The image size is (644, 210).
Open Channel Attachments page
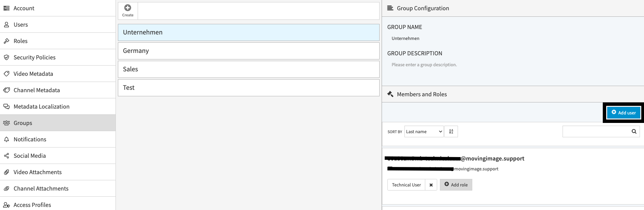tap(58, 188)
